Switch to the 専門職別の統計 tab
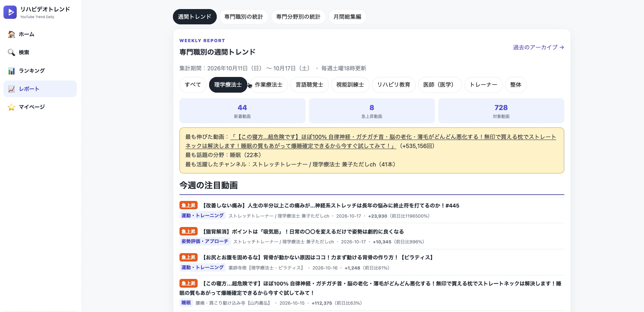 coord(244,17)
